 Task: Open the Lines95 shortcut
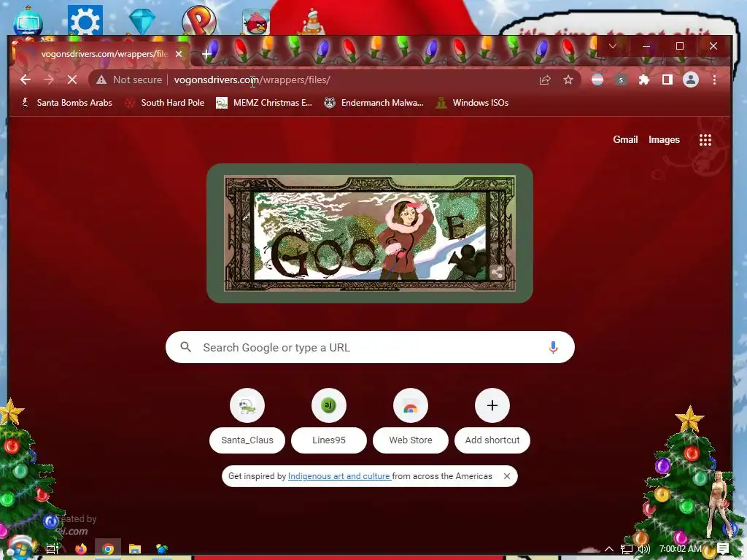pyautogui.click(x=329, y=421)
